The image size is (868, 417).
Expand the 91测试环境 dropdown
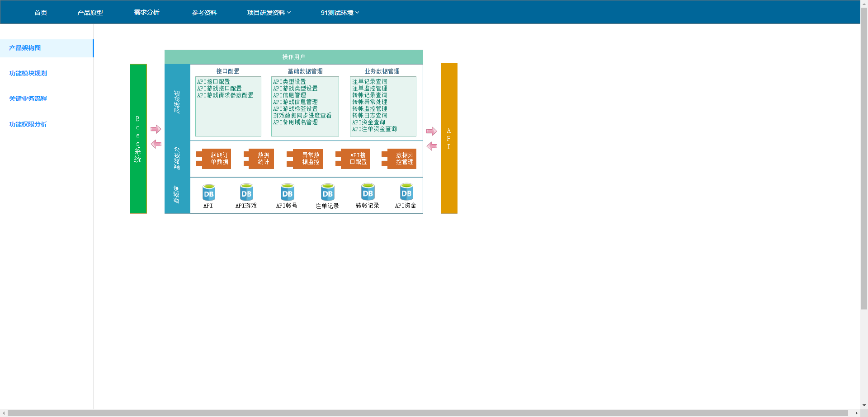click(340, 13)
